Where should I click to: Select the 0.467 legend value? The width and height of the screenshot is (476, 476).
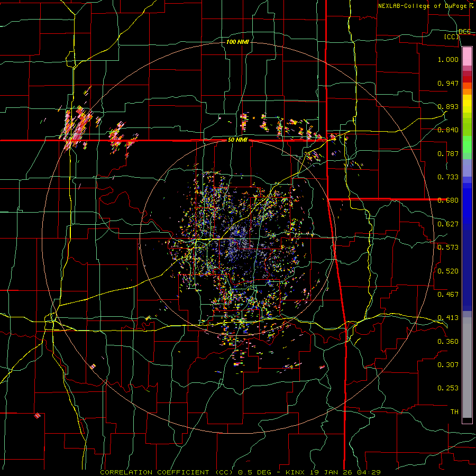tap(448, 295)
